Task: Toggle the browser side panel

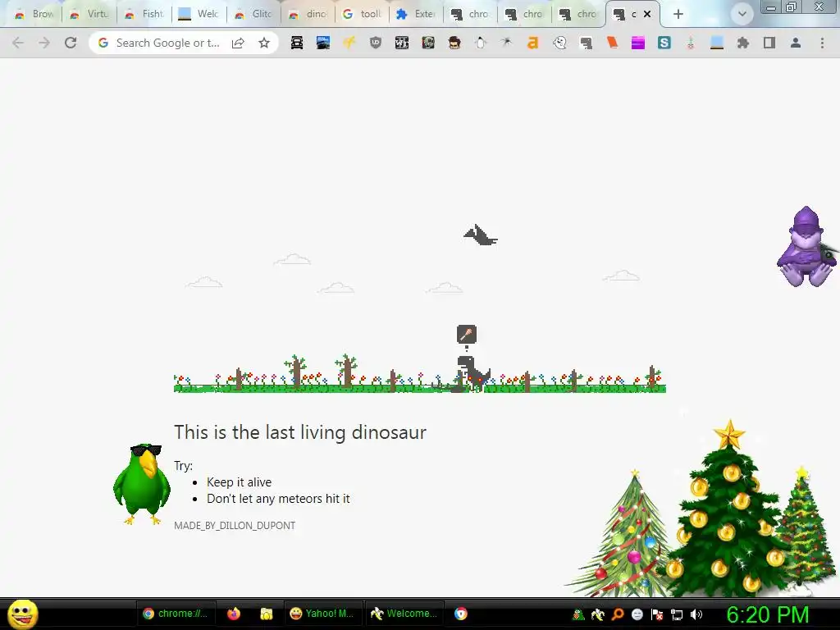Action: (x=769, y=43)
